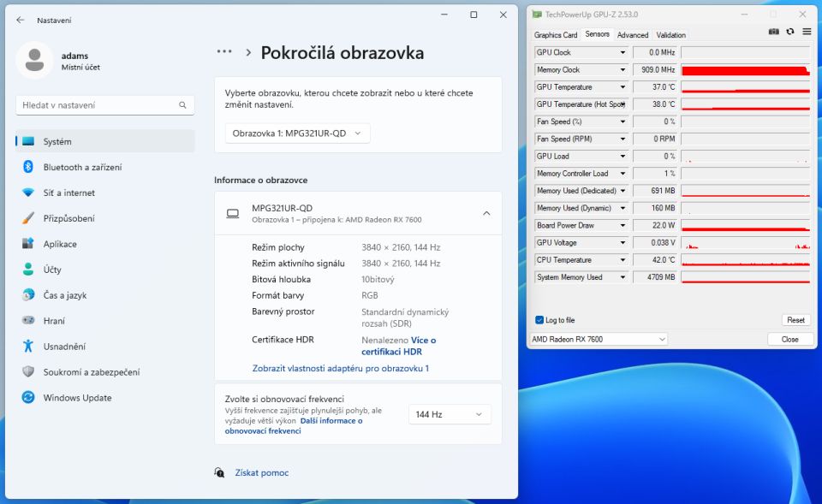Click the GPU-Z title bar app icon
This screenshot has height=504, width=822.
click(x=537, y=15)
